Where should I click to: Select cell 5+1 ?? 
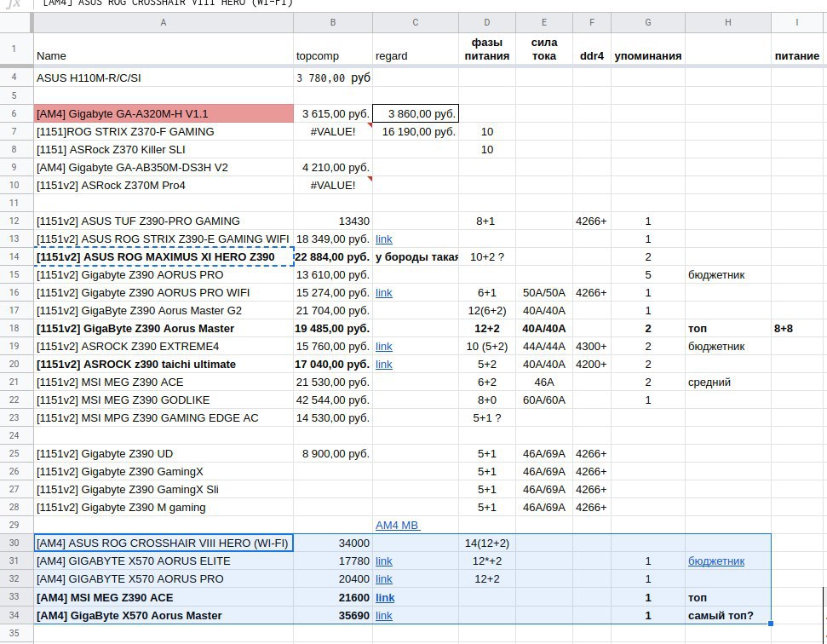487,418
